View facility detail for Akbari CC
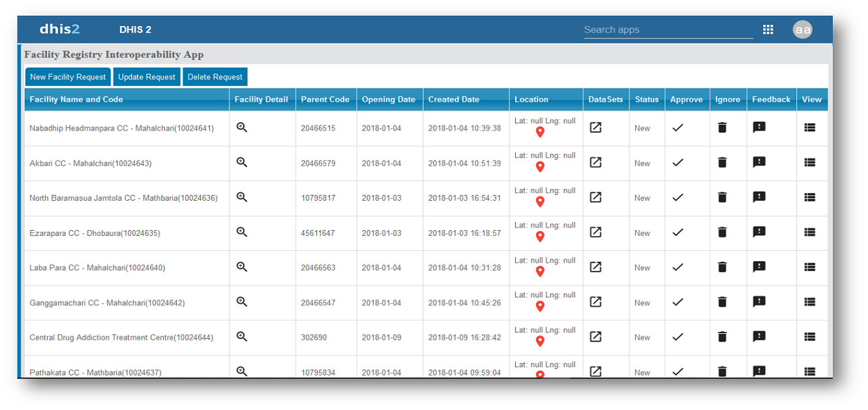Screen dimensions: 868x410 coord(242,162)
